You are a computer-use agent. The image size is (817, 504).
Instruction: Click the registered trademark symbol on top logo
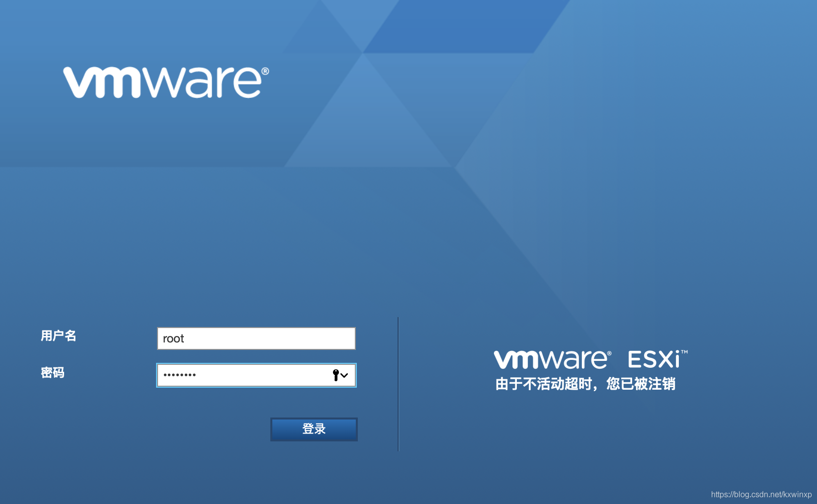click(x=265, y=71)
